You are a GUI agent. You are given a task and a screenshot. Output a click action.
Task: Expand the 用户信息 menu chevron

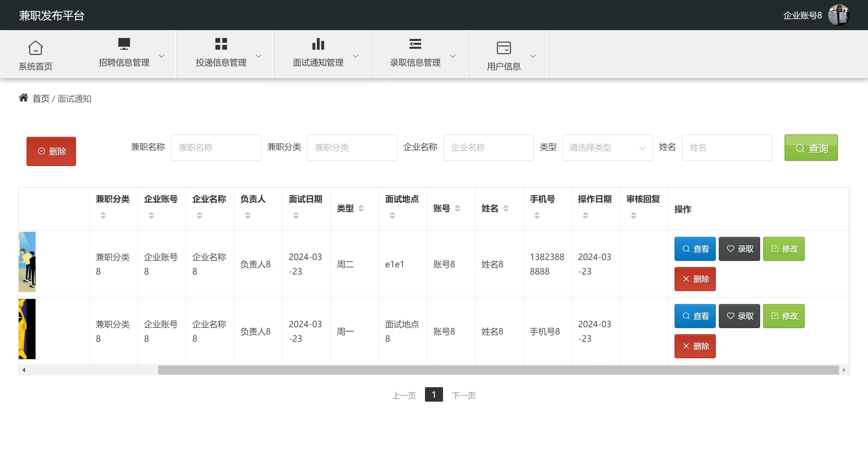(533, 56)
